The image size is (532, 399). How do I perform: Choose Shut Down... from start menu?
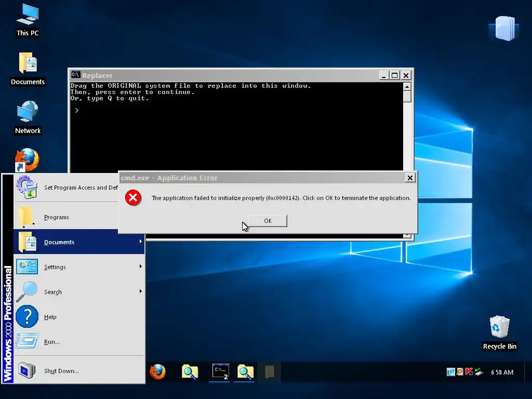[x=79, y=371]
